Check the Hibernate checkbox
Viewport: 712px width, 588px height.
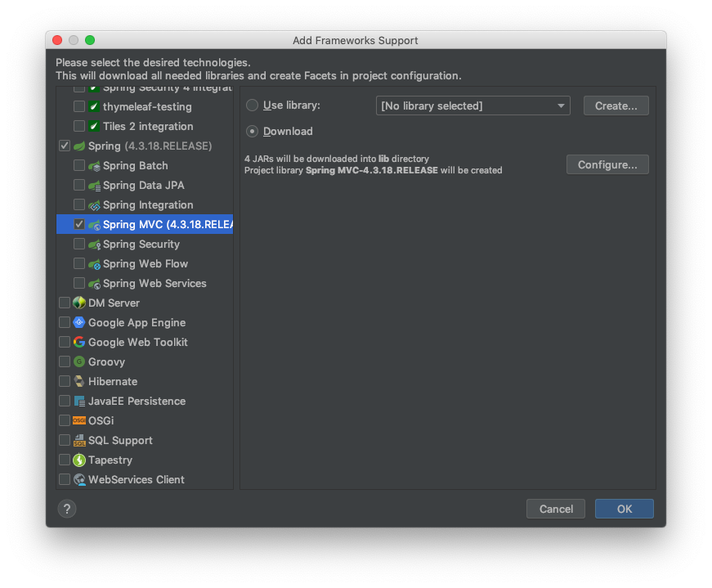pyautogui.click(x=65, y=381)
